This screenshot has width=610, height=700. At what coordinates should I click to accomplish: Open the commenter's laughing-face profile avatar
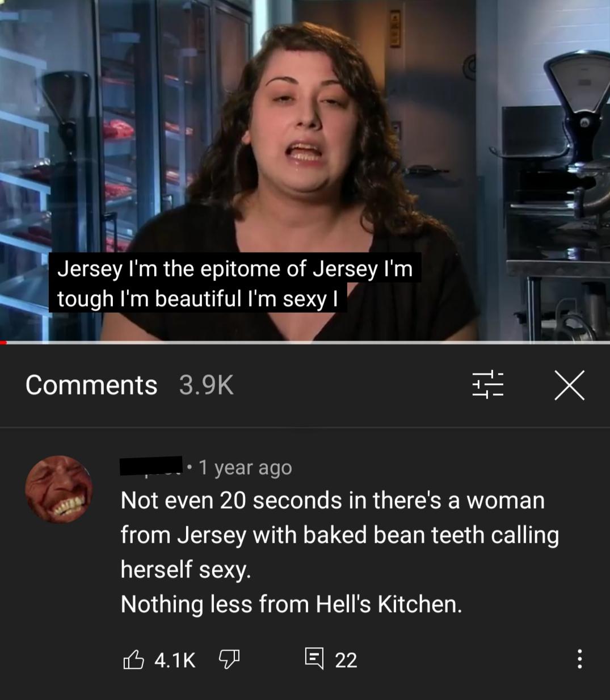pos(59,489)
